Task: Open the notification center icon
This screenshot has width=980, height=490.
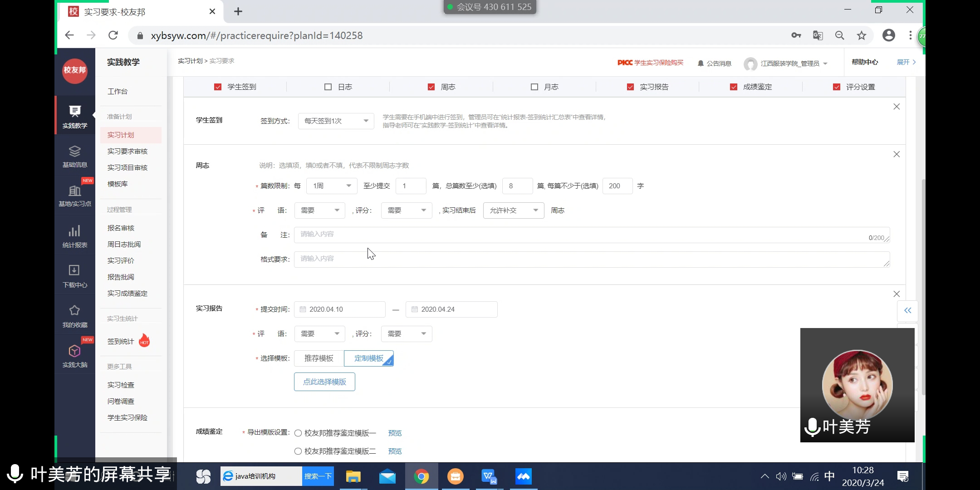Action: [x=903, y=476]
